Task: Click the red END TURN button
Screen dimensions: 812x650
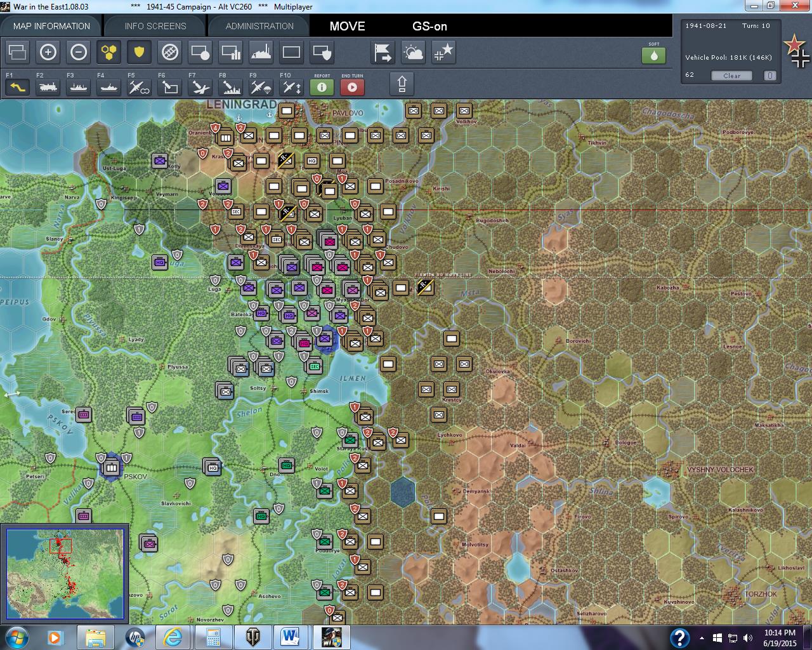Action: click(x=353, y=86)
